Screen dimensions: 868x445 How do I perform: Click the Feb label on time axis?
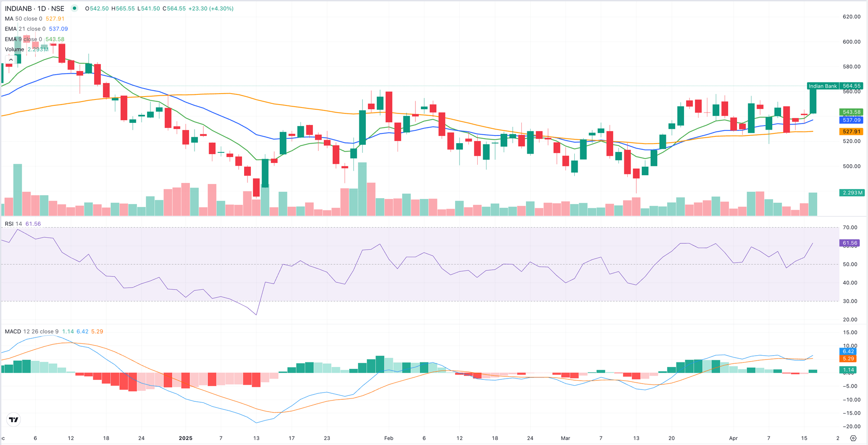[x=389, y=438]
